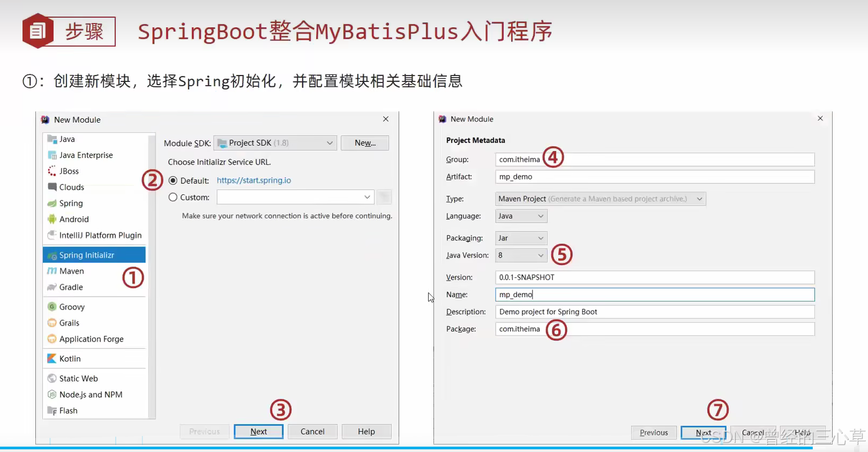Viewport: 868px width, 452px height.
Task: Click the JBoss icon in list
Action: (52, 171)
